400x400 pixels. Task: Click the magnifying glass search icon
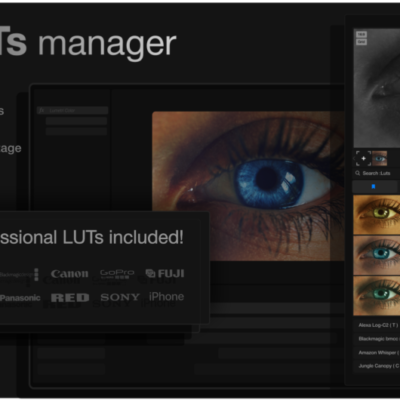click(x=358, y=173)
